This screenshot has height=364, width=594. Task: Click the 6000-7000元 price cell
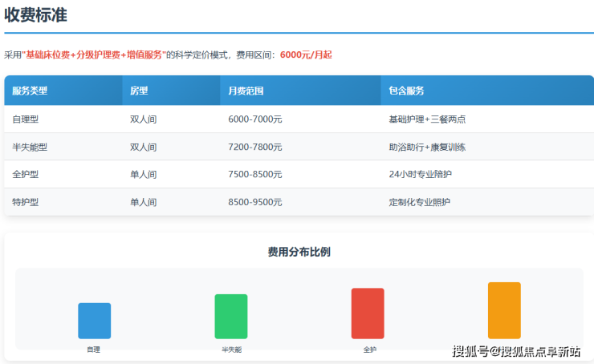pos(254,119)
